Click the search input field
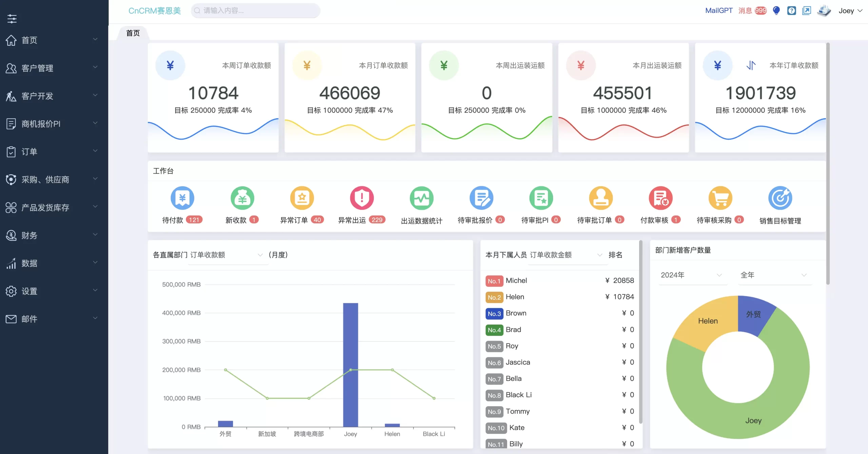 click(x=256, y=11)
